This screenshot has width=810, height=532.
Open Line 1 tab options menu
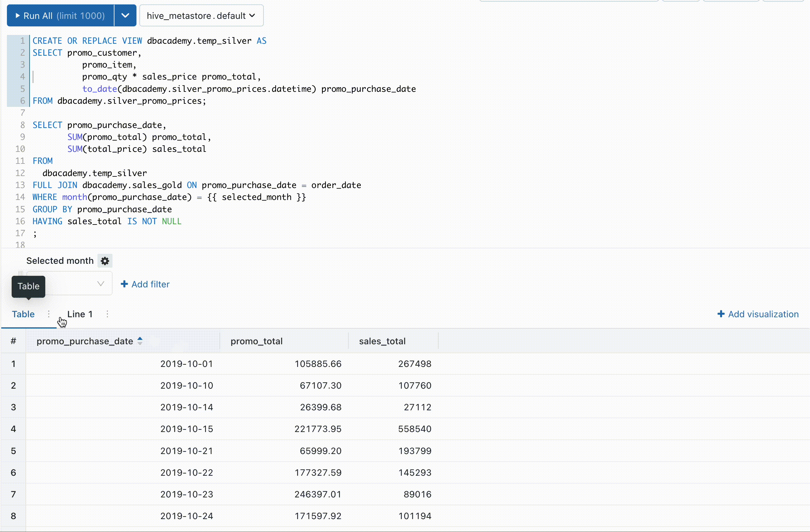pos(107,314)
